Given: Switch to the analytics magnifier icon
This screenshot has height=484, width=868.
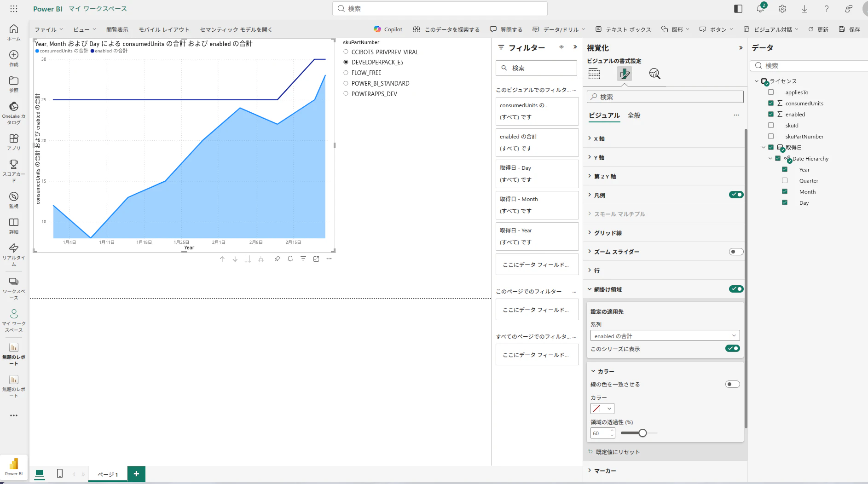Looking at the screenshot, I should tap(654, 74).
